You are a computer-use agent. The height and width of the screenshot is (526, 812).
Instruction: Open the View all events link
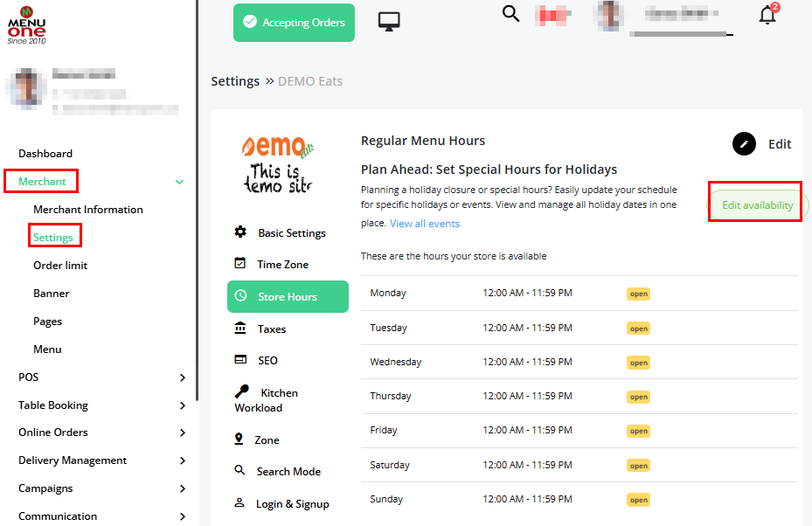click(425, 224)
